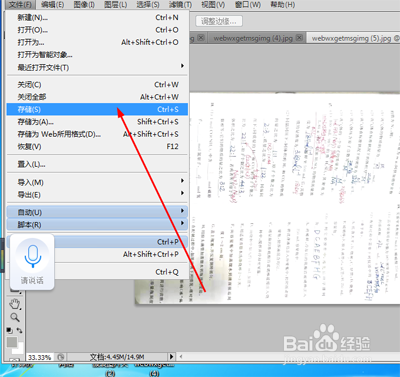Select the Hand tool
This screenshot has height=377, width=400.
coord(15,304)
